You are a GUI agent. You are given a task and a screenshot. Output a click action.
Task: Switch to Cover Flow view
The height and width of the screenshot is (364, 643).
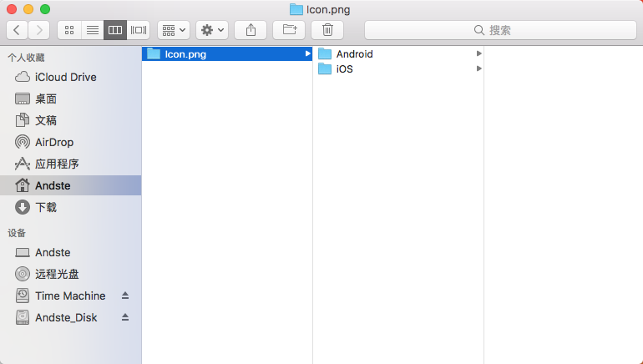pos(138,30)
